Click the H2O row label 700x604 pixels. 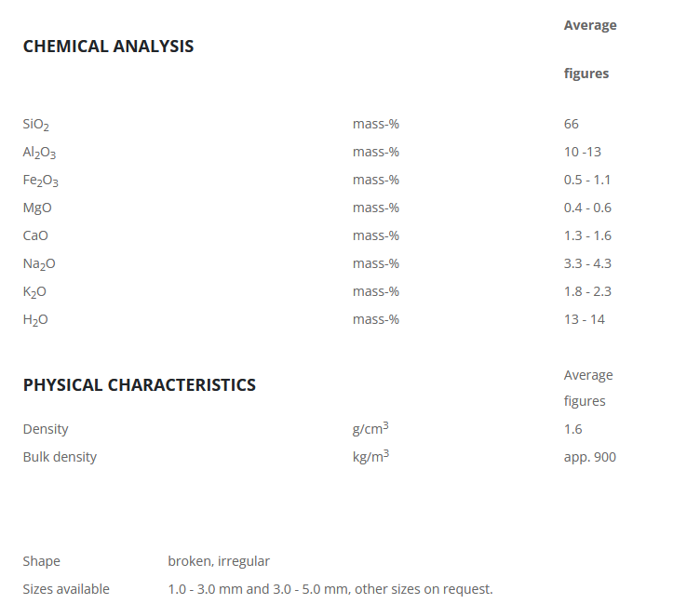pos(35,320)
